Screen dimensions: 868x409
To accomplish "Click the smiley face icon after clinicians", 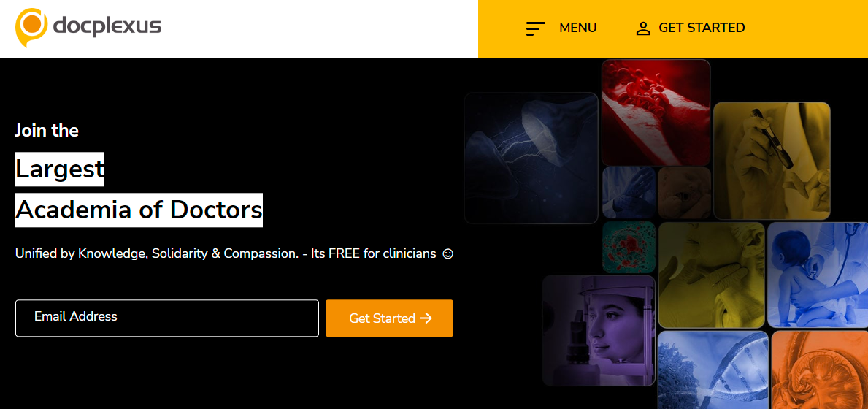I will (448, 254).
